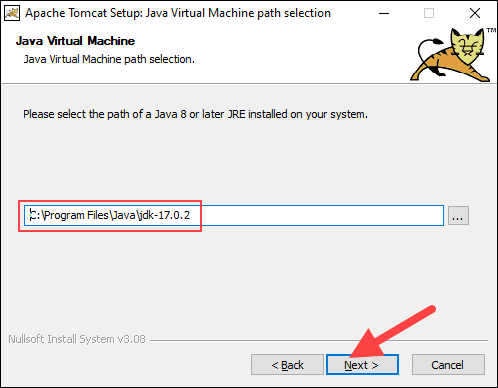Click the 'Please select the path' instruction text
The image size is (498, 388).
195,114
